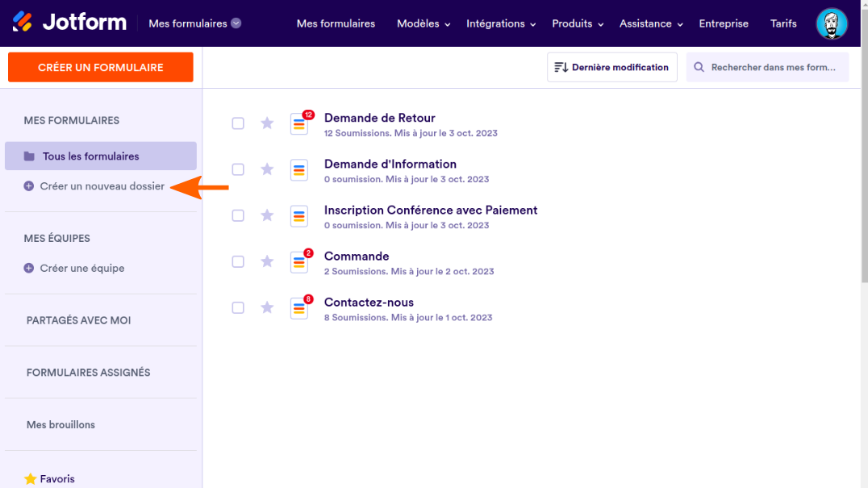The height and width of the screenshot is (488, 868).
Task: Star the Inscription Conférence avec Paiement form
Action: [267, 215]
